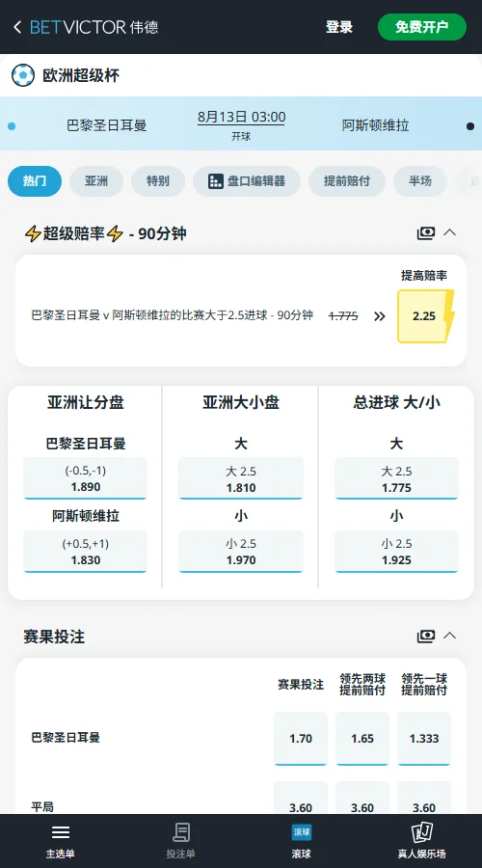482x868 pixels.
Task: Click the 领先两球 提前赔付 column header
Action: (362, 685)
